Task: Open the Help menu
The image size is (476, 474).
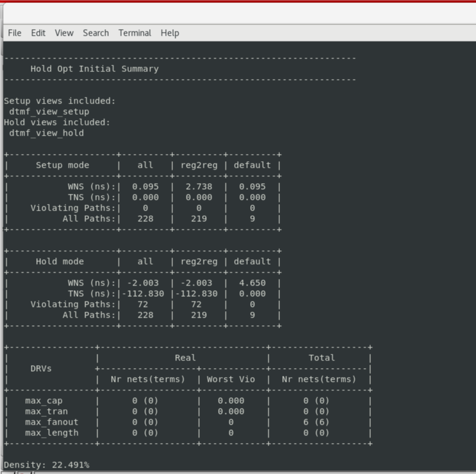Action: click(170, 33)
